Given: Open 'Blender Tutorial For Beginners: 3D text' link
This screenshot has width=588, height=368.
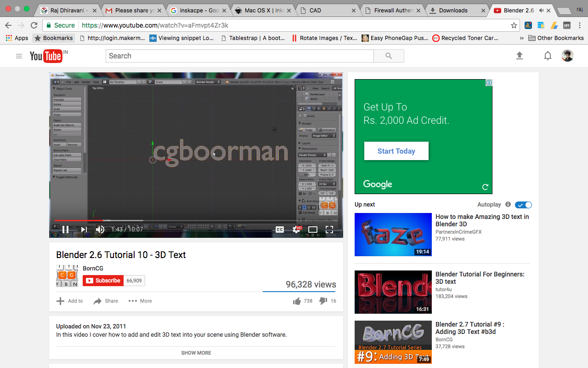Looking at the screenshot, I should point(480,278).
